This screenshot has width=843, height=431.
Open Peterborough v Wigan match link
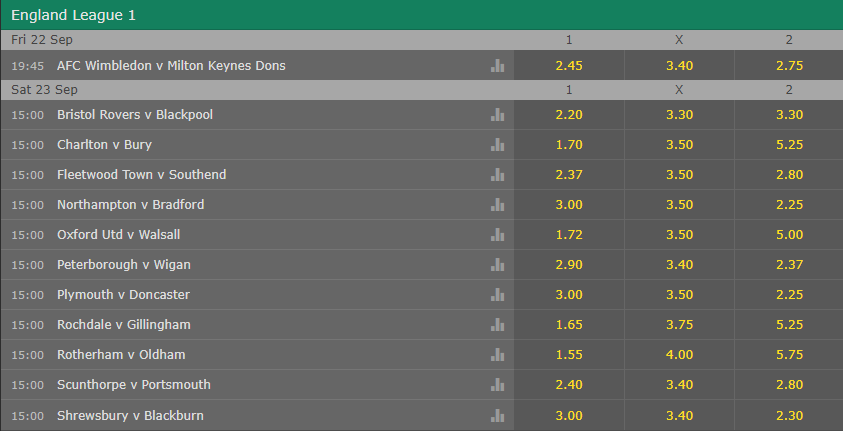coord(124,264)
